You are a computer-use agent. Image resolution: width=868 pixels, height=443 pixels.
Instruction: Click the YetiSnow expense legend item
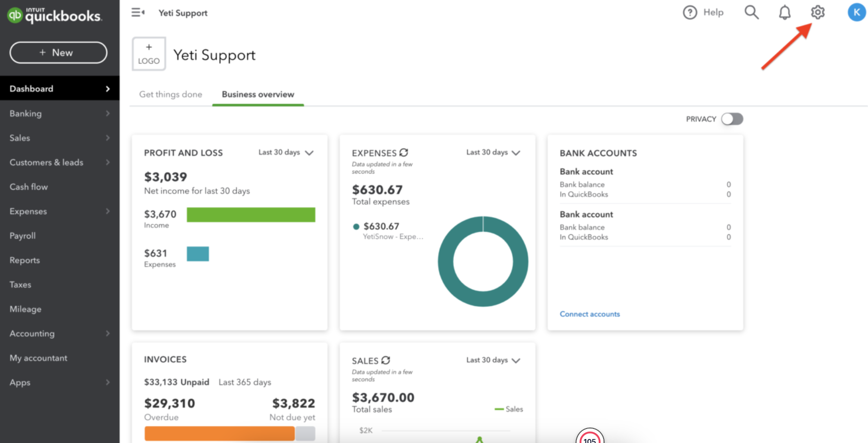point(388,231)
